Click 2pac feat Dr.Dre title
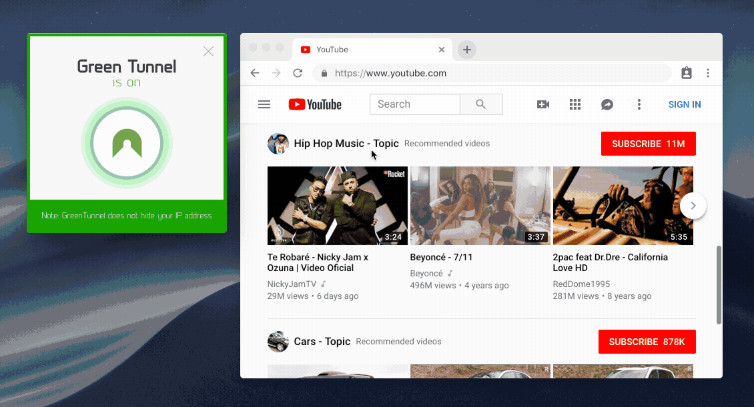This screenshot has height=407, width=754. pos(610,263)
